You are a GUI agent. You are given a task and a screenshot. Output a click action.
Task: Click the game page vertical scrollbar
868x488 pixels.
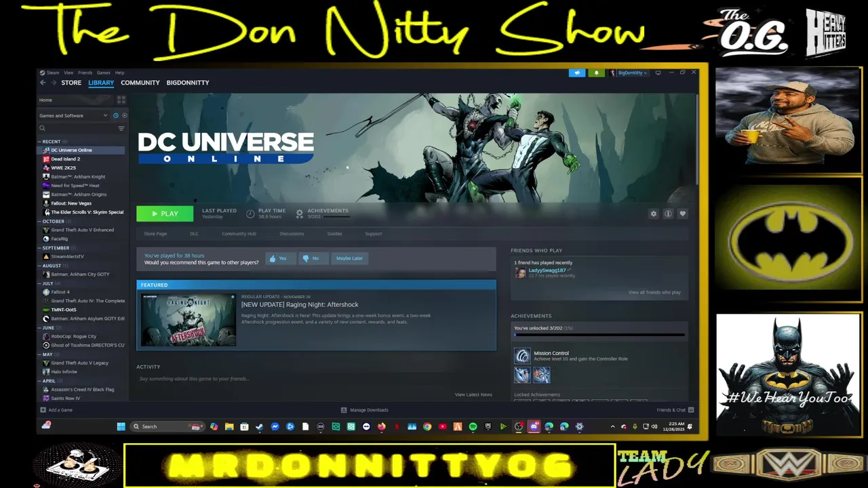point(697,139)
